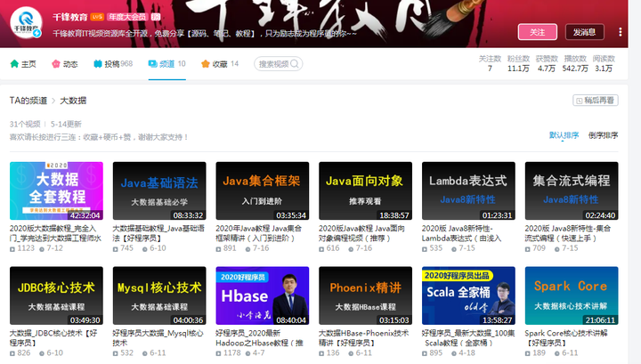Click title 2020版Java教程 Java面向对象编程视频
Viewport: 641px width, 364px height.
click(361, 233)
